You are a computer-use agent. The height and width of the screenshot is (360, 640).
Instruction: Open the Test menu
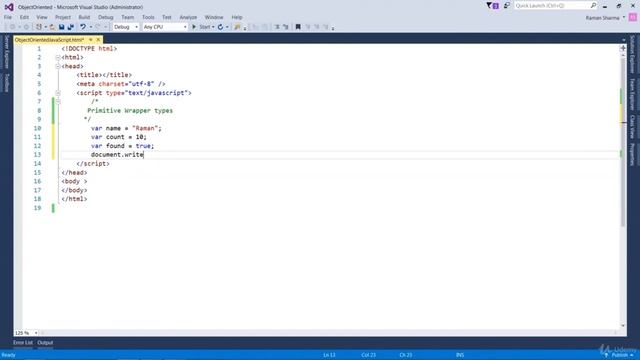pyautogui.click(x=167, y=17)
